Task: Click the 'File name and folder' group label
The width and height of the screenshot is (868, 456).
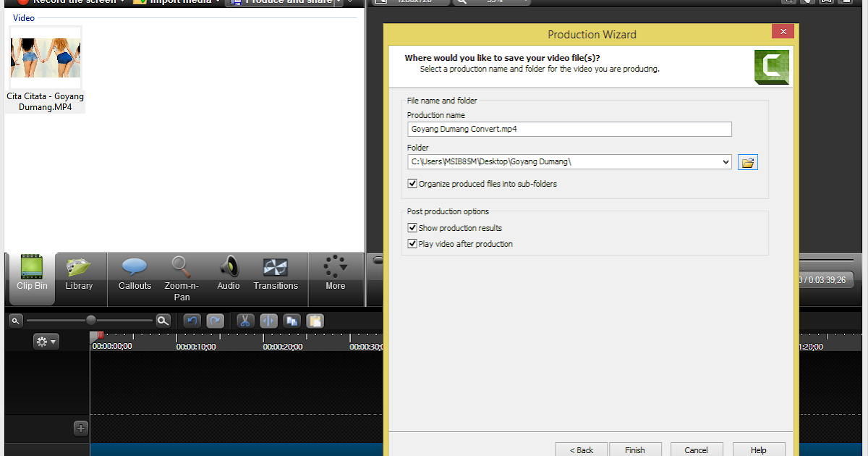Action: (x=442, y=101)
